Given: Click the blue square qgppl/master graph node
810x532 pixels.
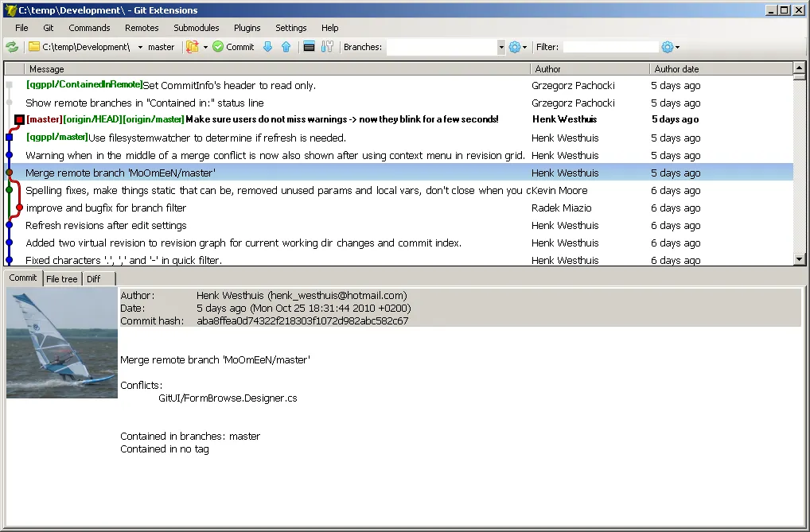Looking at the screenshot, I should tap(9, 138).
